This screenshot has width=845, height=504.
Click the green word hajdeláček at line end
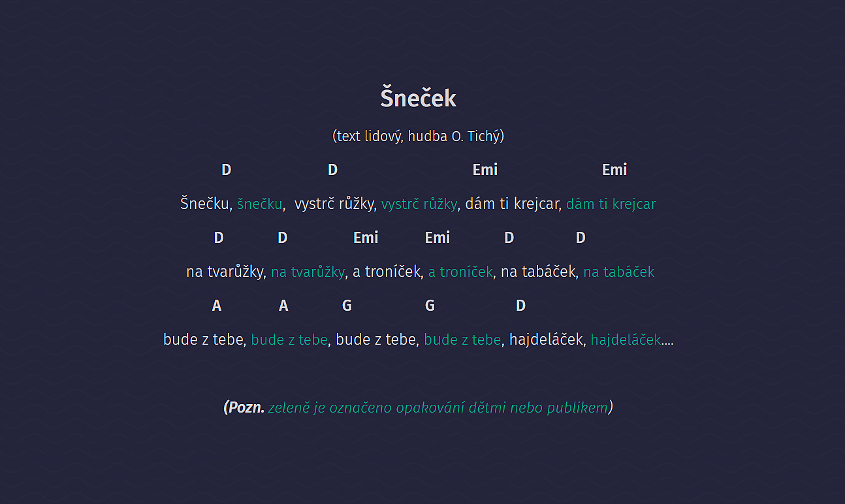pyautogui.click(x=626, y=339)
